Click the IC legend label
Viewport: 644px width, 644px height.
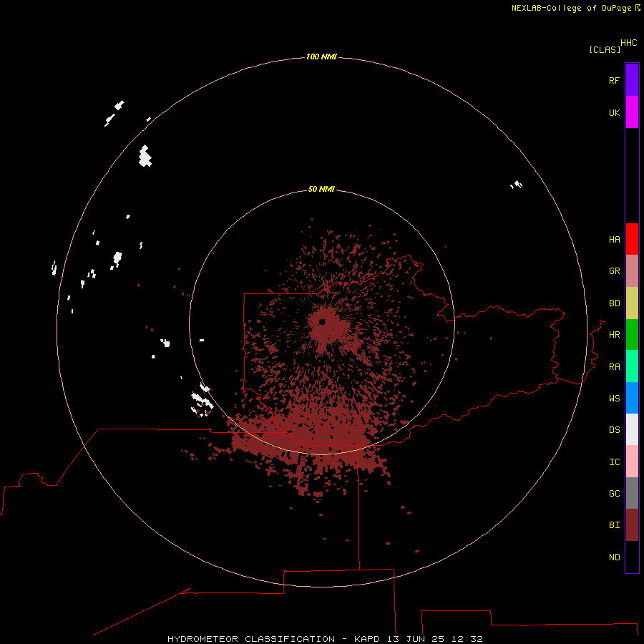pos(614,462)
